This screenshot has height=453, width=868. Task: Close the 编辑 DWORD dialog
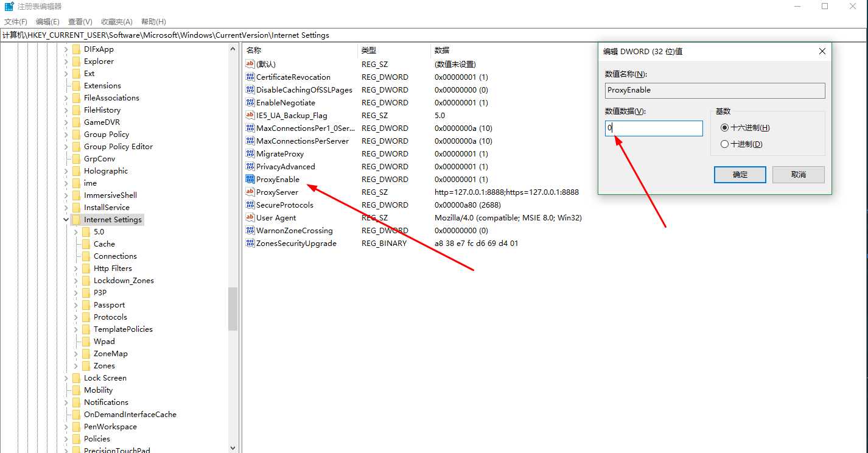(822, 51)
